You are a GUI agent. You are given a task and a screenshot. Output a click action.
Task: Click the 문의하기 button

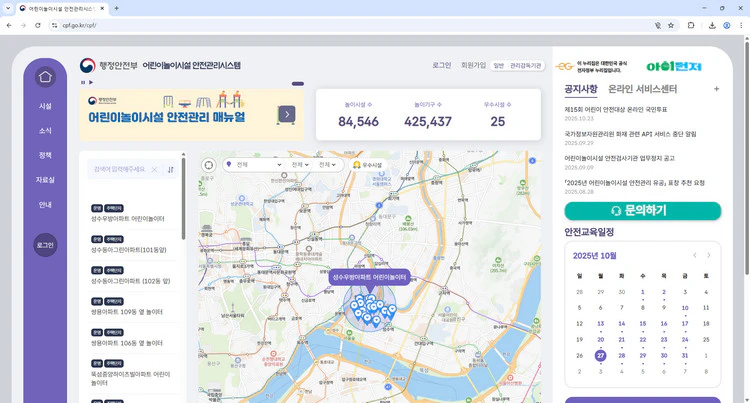(x=642, y=211)
